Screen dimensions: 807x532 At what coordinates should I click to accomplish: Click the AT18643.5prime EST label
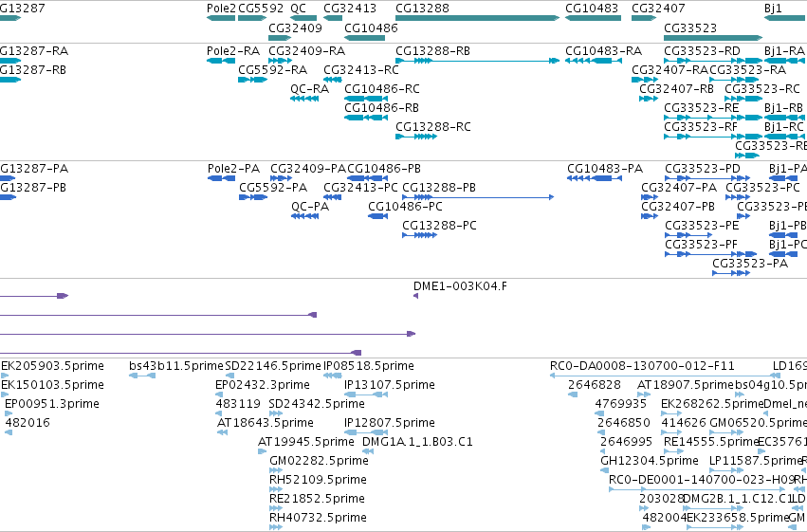(x=266, y=424)
